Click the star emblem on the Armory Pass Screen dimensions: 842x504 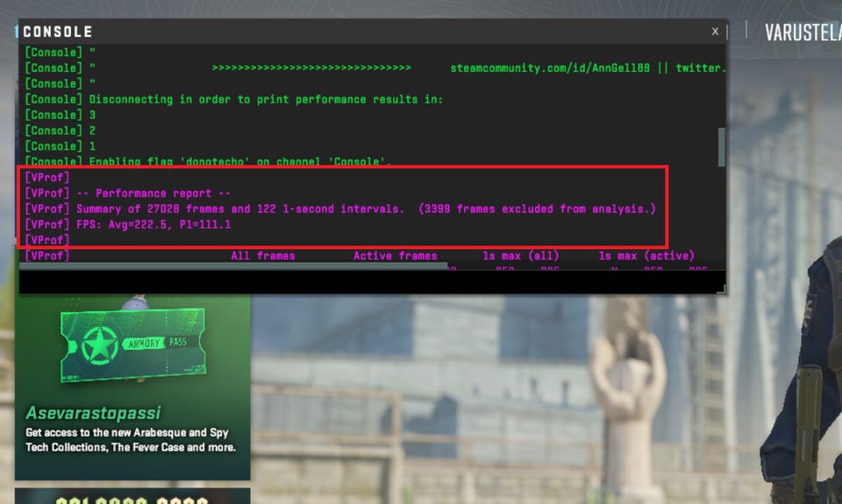click(100, 345)
